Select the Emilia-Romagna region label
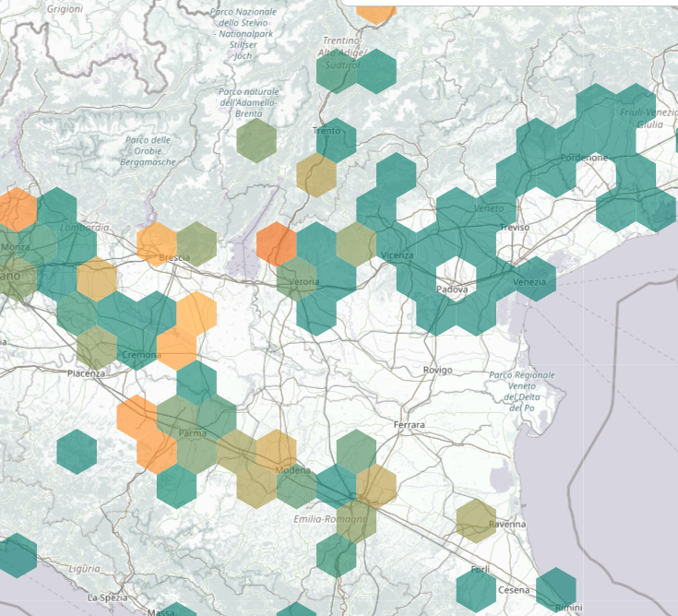This screenshot has width=678, height=616. click(329, 519)
